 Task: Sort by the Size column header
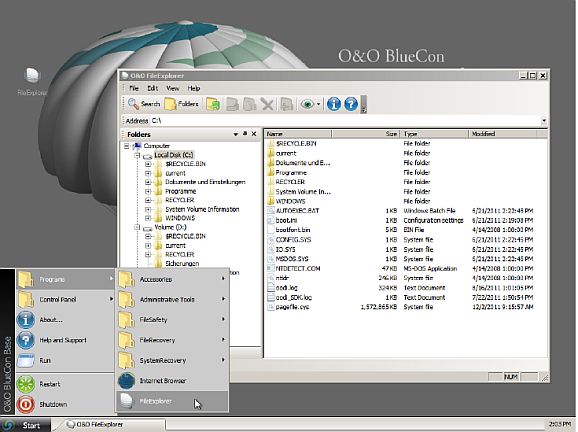click(365, 134)
